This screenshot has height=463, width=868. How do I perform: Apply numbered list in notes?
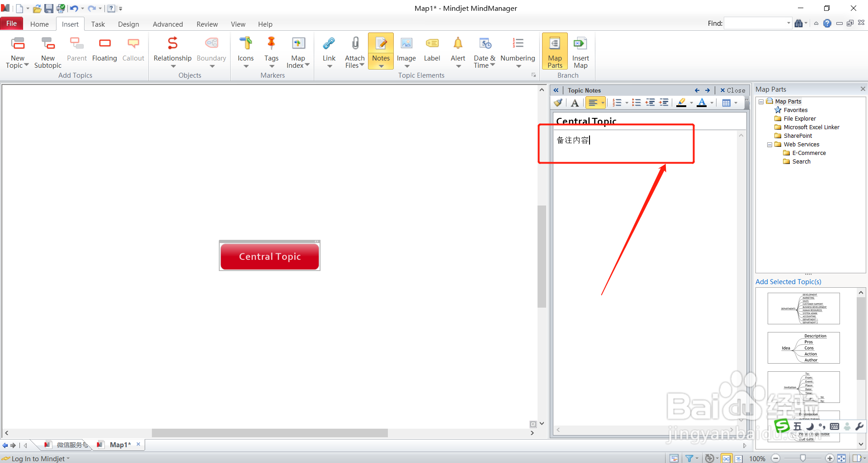tap(617, 103)
